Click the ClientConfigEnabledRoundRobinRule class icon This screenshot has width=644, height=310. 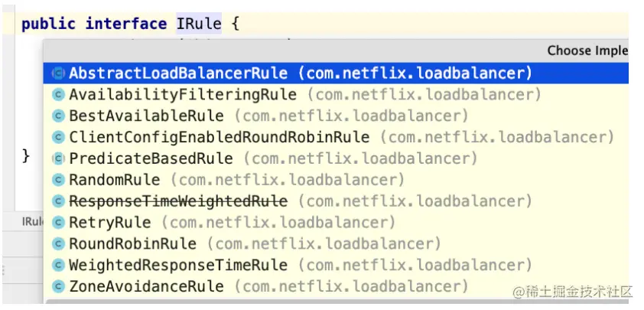click(x=58, y=137)
